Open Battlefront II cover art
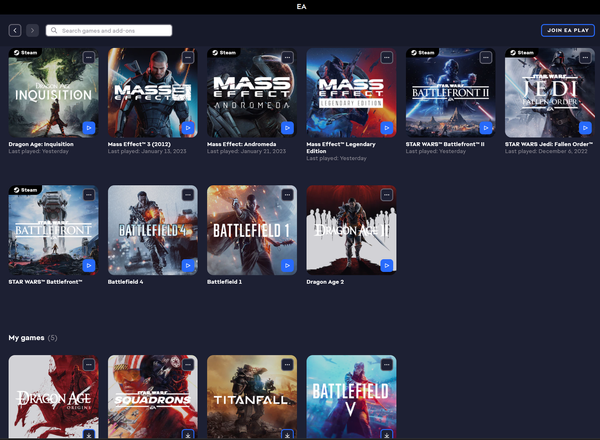Screen dimensions: 600x440 click(x=450, y=93)
